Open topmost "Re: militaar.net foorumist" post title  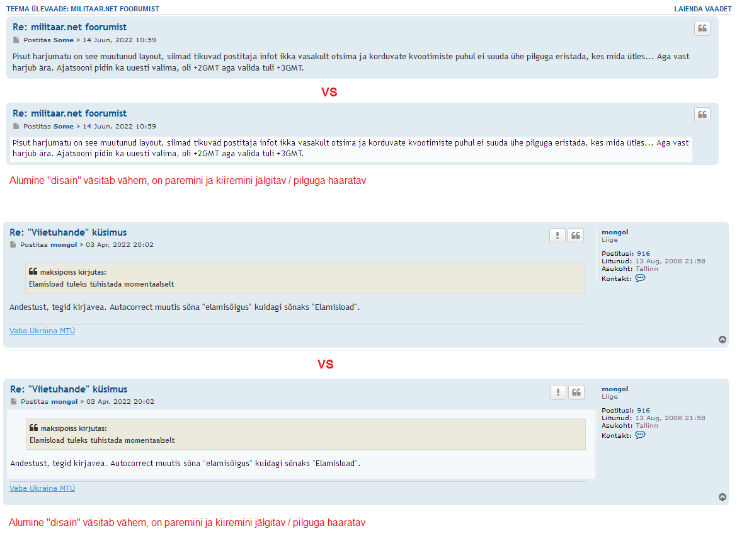pos(69,27)
